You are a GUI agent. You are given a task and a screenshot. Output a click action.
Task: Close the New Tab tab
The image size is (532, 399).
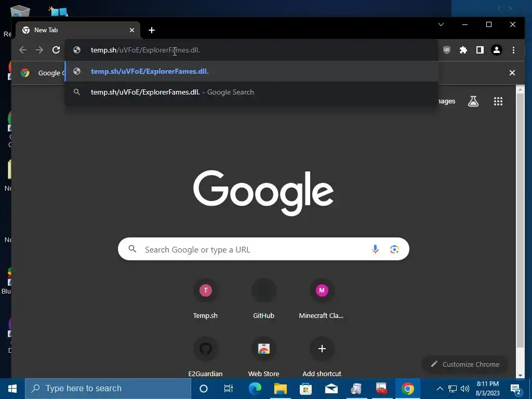click(132, 30)
